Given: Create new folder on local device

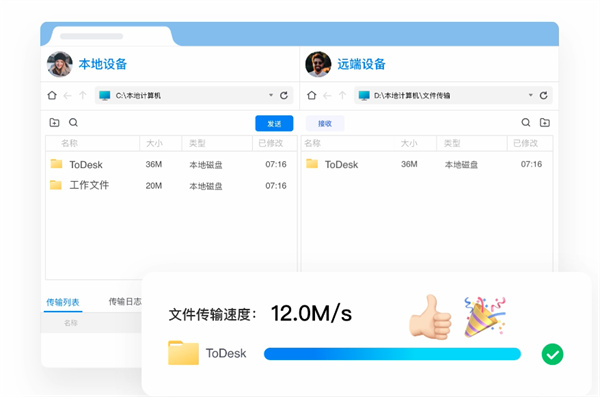Looking at the screenshot, I should [54, 123].
